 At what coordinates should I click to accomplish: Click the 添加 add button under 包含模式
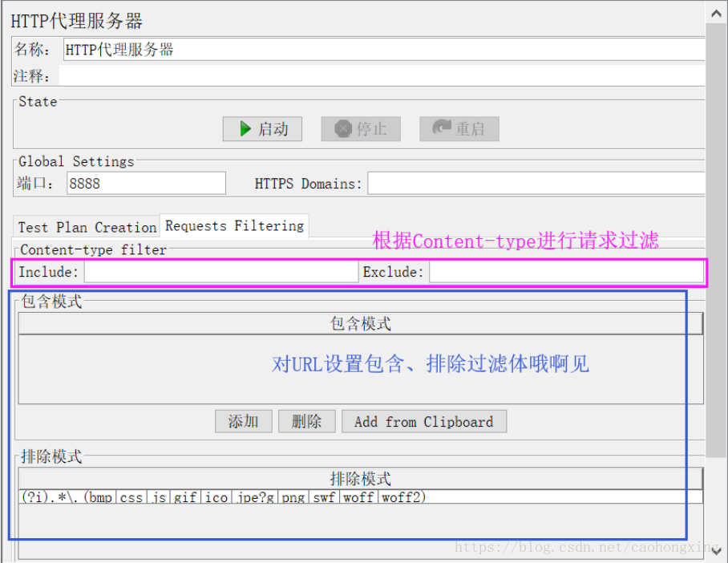click(243, 421)
